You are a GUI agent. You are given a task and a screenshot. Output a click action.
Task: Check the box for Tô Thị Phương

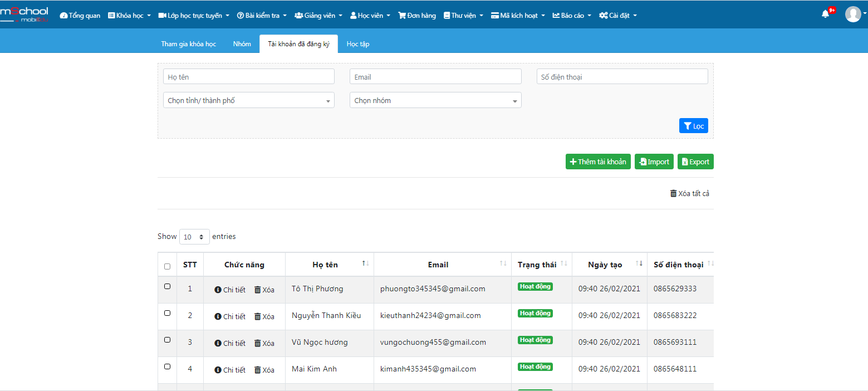(x=167, y=286)
